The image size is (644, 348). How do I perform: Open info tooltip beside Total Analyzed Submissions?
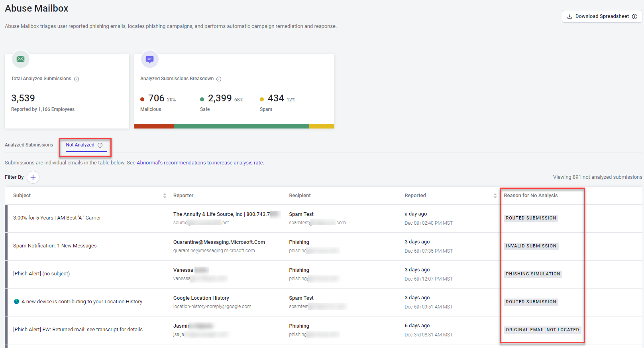[x=77, y=79]
